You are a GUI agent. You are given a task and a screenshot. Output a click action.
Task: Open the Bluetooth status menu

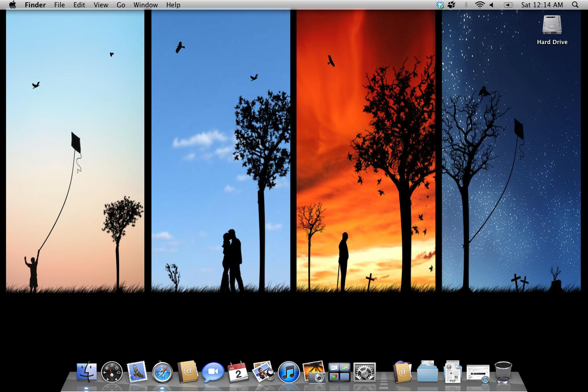[x=466, y=5]
